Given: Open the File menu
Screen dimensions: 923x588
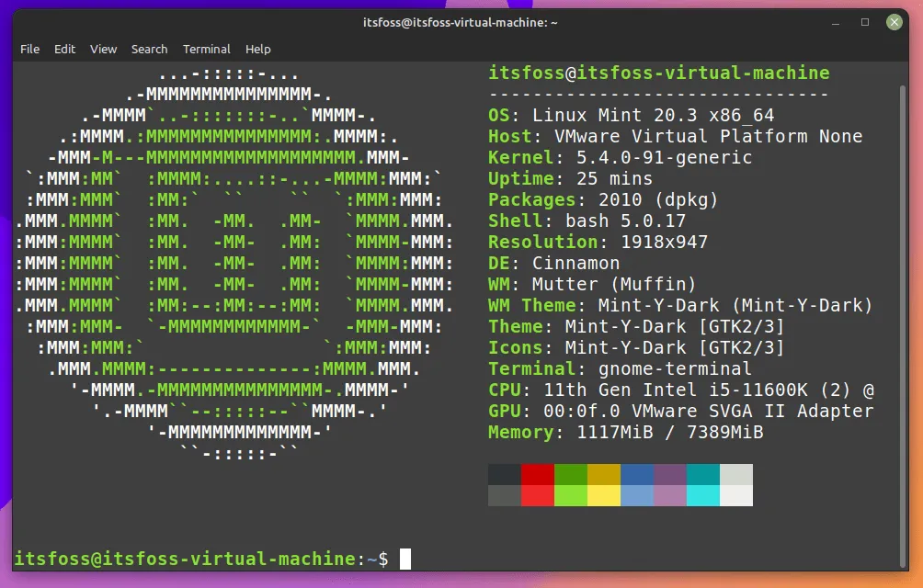Looking at the screenshot, I should click(29, 49).
